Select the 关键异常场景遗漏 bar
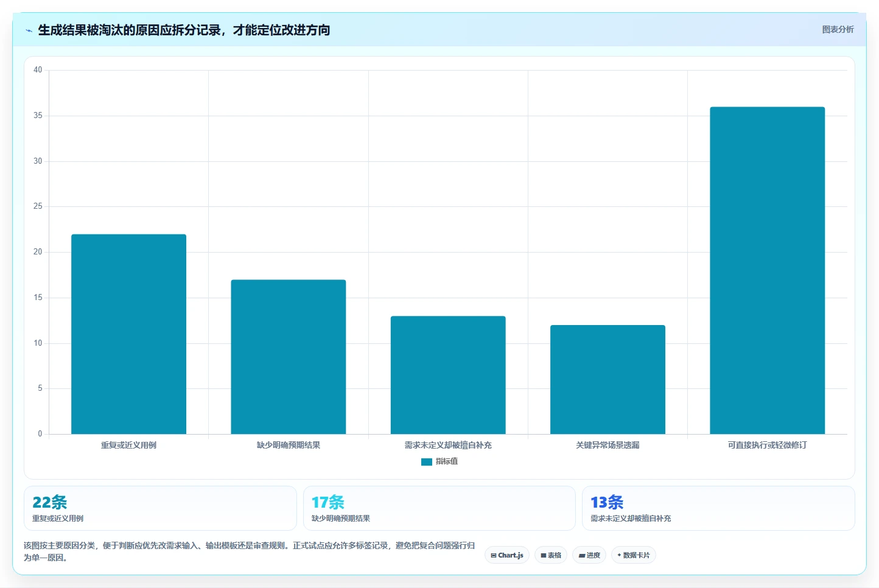The height and width of the screenshot is (588, 879). coord(608,379)
